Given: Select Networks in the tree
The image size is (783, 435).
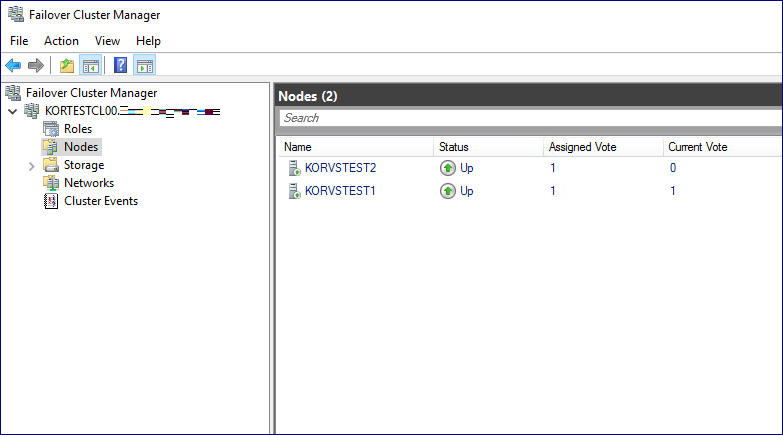Looking at the screenshot, I should (x=89, y=183).
